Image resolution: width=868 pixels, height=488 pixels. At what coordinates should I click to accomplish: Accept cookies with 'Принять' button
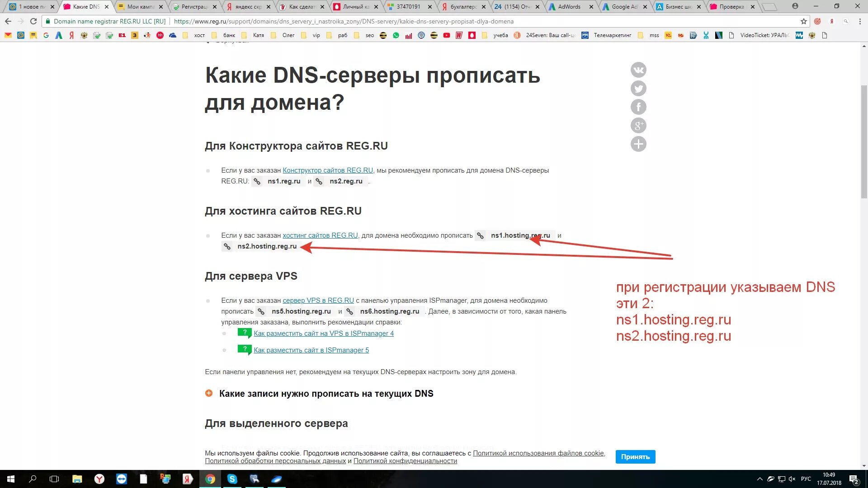tap(635, 457)
